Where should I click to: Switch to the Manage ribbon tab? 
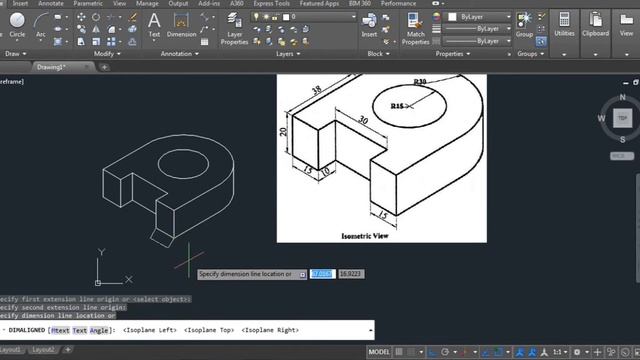tap(147, 4)
